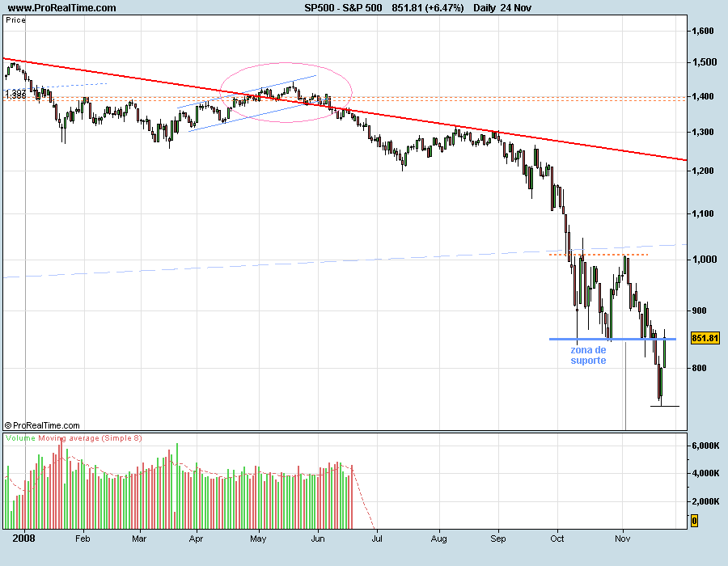The width and height of the screenshot is (728, 566).
Task: Click the SP500 - S&P 500 chart title
Action: pos(343,7)
